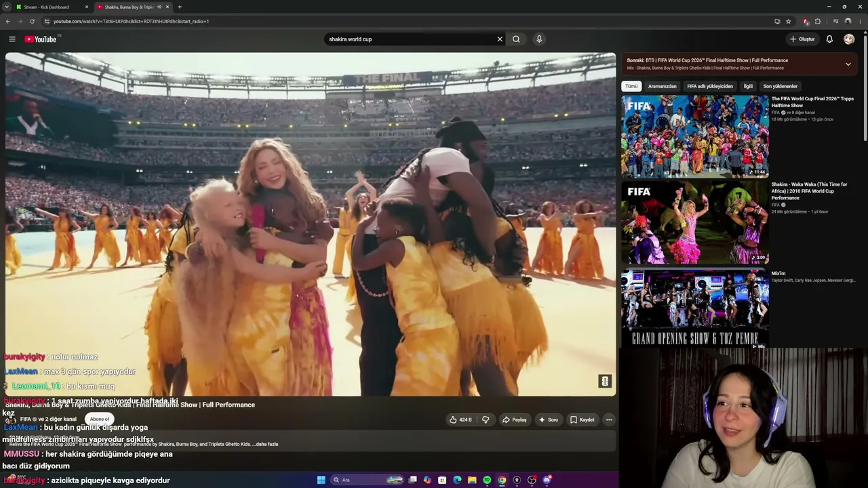Like the video showing 424 B

(460, 420)
